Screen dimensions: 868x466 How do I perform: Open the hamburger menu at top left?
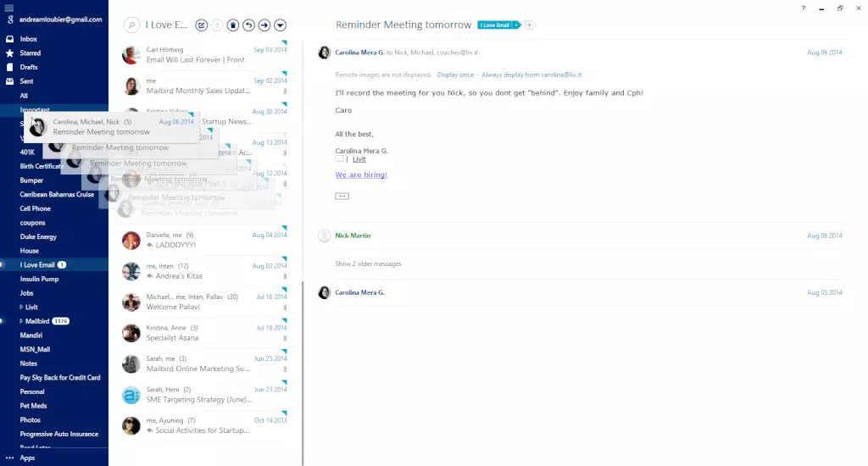[x=9, y=7]
